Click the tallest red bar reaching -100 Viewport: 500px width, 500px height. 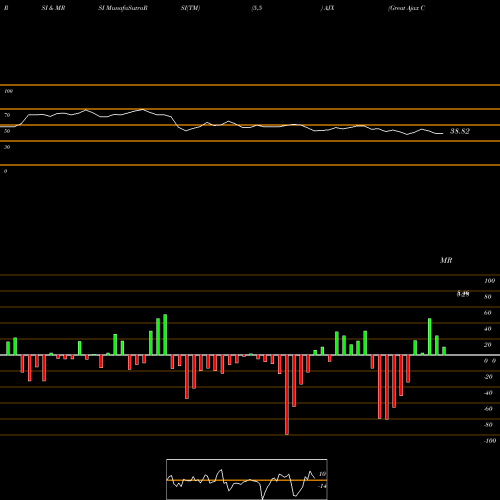(287, 395)
